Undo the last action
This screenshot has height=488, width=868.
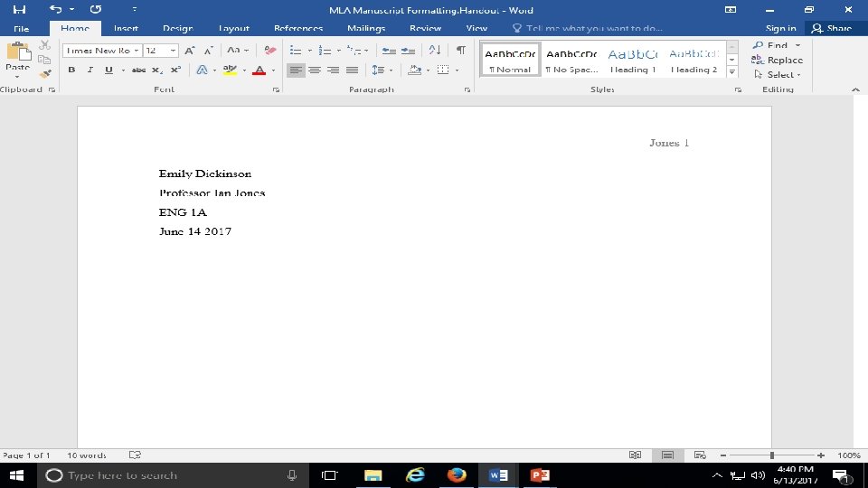pos(55,9)
